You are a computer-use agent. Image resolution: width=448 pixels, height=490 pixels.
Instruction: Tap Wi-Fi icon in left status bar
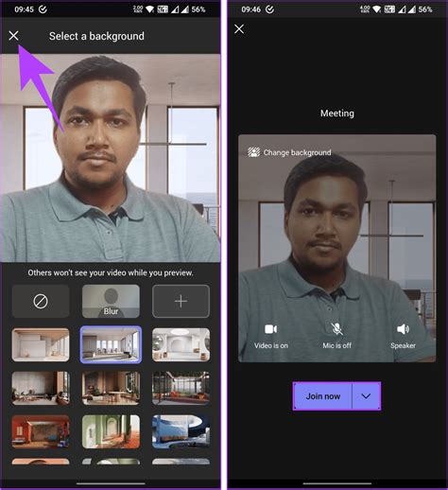[x=150, y=9]
